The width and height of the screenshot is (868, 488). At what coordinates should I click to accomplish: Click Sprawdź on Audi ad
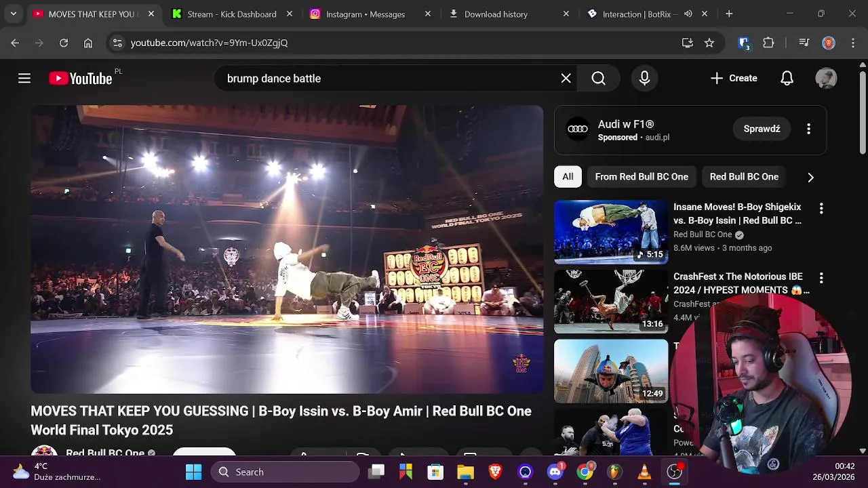coord(762,129)
